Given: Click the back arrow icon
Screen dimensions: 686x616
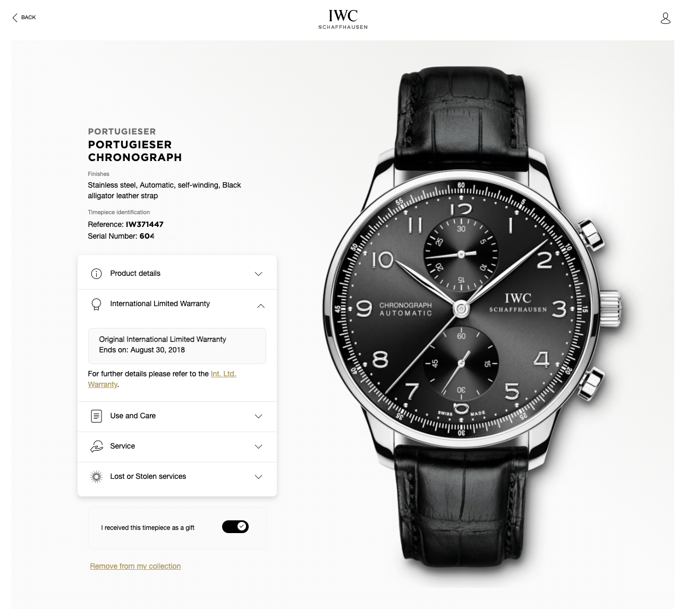Looking at the screenshot, I should (15, 18).
